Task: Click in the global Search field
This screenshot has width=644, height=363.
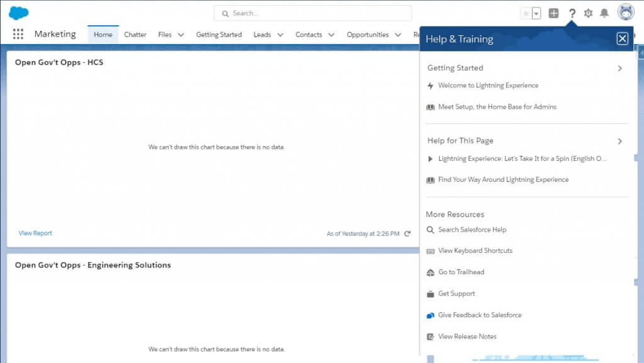Action: [x=313, y=13]
